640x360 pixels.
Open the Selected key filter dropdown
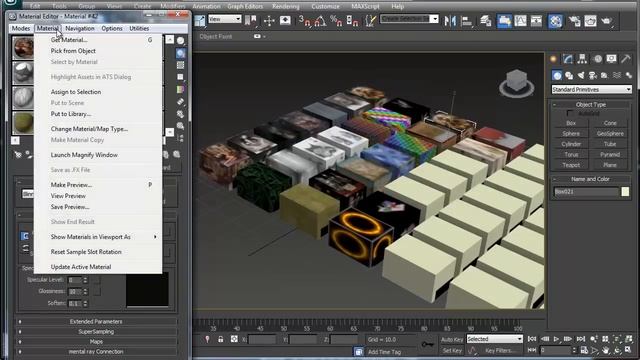494,339
